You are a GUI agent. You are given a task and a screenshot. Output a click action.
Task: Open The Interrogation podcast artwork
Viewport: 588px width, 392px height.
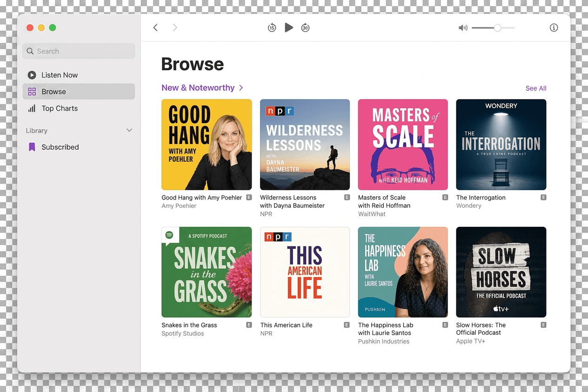click(501, 145)
